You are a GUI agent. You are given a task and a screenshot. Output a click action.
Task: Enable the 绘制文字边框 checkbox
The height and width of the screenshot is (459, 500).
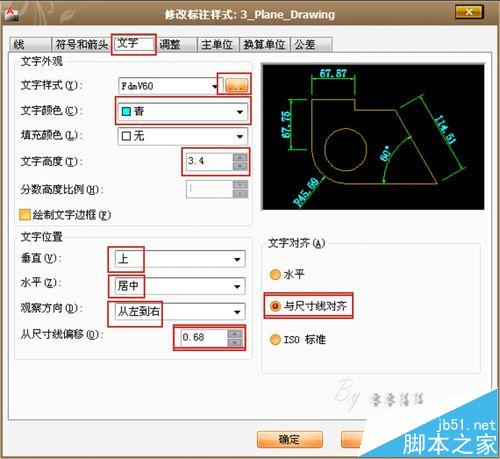click(x=25, y=215)
